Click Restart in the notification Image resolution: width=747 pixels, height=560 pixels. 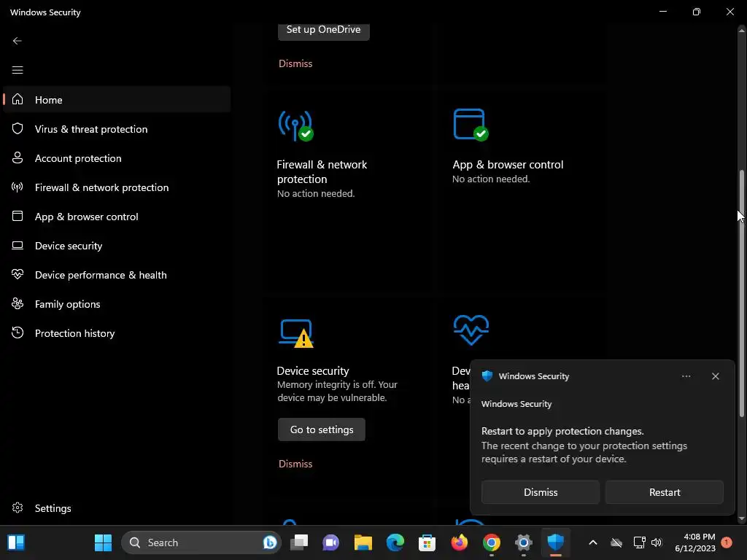664,492
